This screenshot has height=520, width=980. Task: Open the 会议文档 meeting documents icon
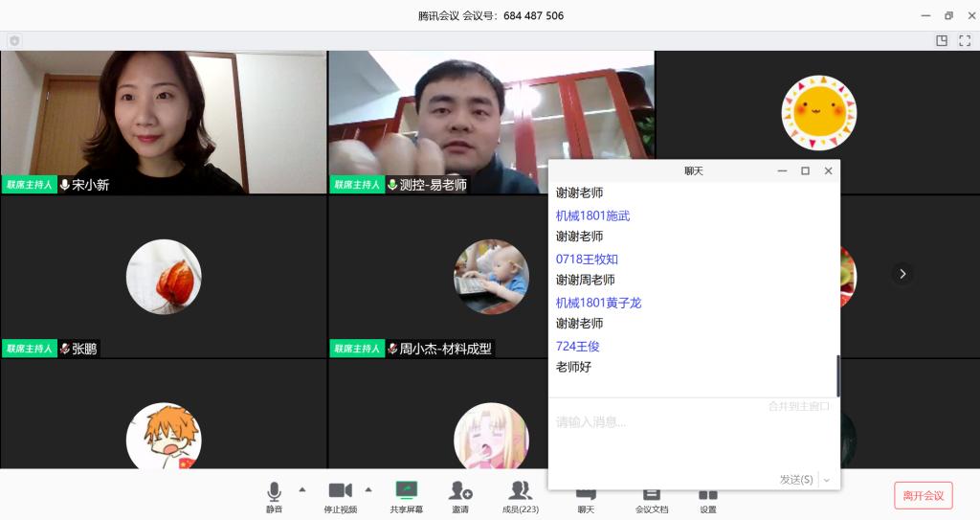(x=652, y=498)
